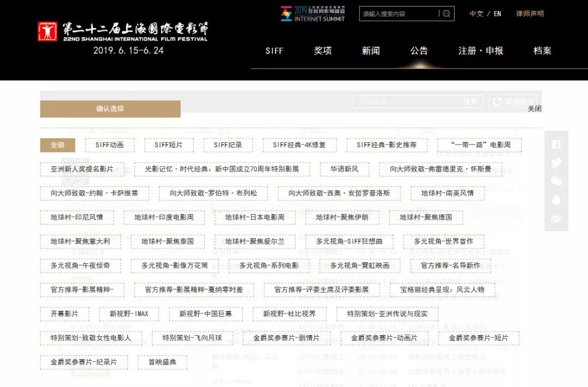Share via the Weibo icon

click(556, 218)
